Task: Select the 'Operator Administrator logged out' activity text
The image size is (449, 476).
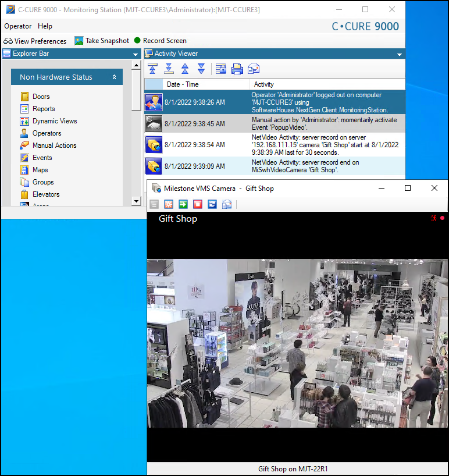Action: (x=320, y=102)
